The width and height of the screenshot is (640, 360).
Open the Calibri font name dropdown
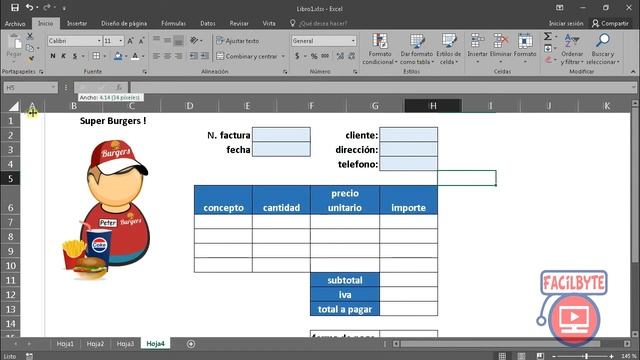(x=99, y=41)
